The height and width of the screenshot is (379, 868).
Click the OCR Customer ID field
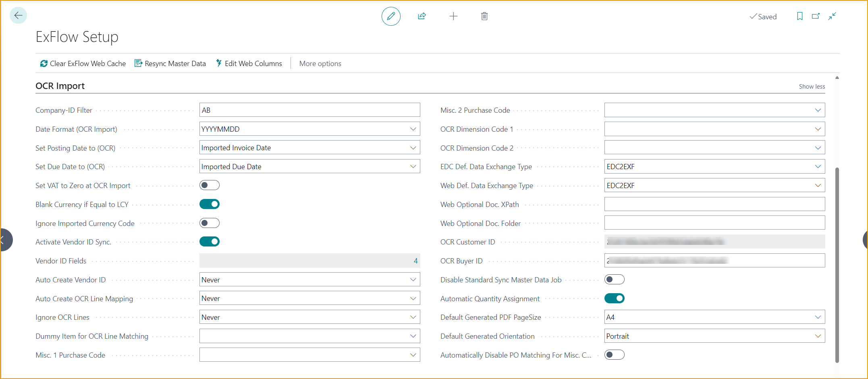pyautogui.click(x=714, y=242)
